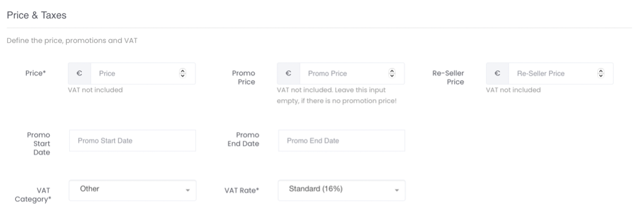Select the Promo End Date field

341,141
